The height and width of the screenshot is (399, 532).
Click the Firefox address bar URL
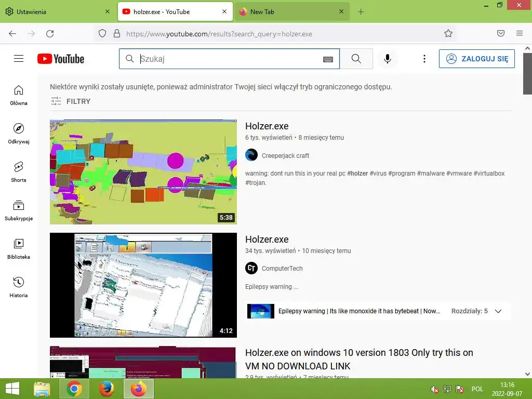[219, 34]
